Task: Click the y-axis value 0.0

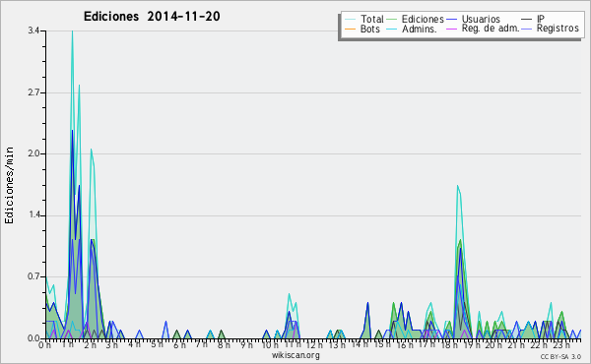Action: 33,338
